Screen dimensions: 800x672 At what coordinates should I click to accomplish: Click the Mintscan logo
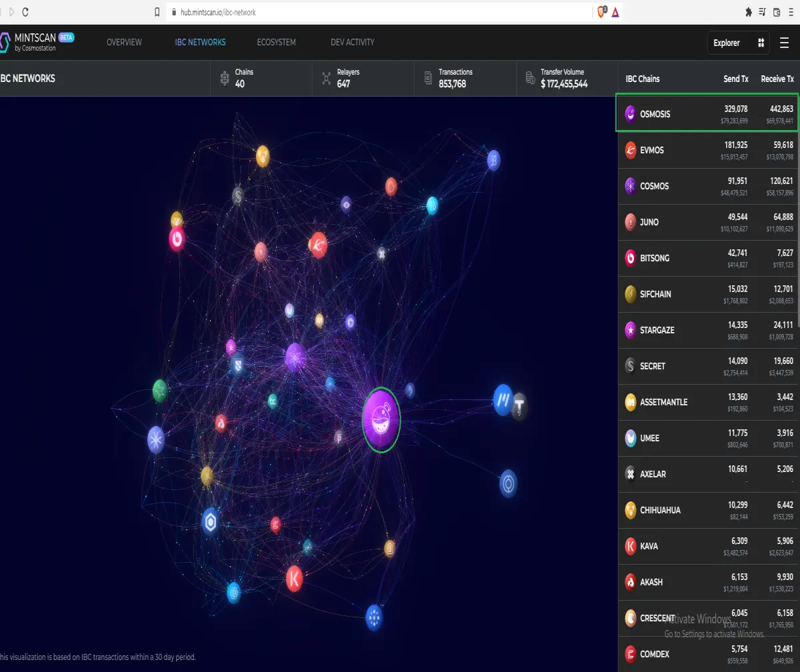tap(37, 42)
